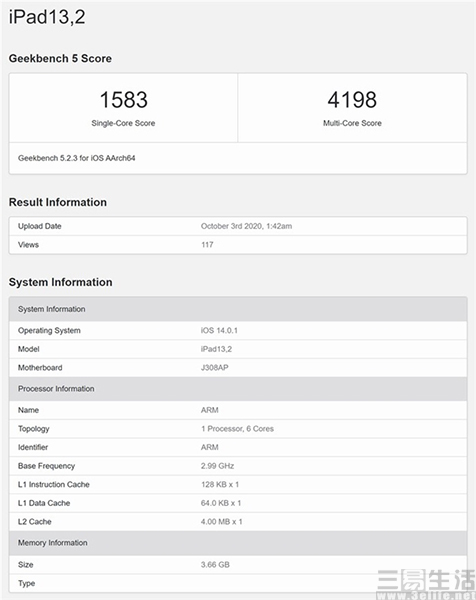This screenshot has height=600, width=476.
Task: Click the memory Type label
Action: 26,584
